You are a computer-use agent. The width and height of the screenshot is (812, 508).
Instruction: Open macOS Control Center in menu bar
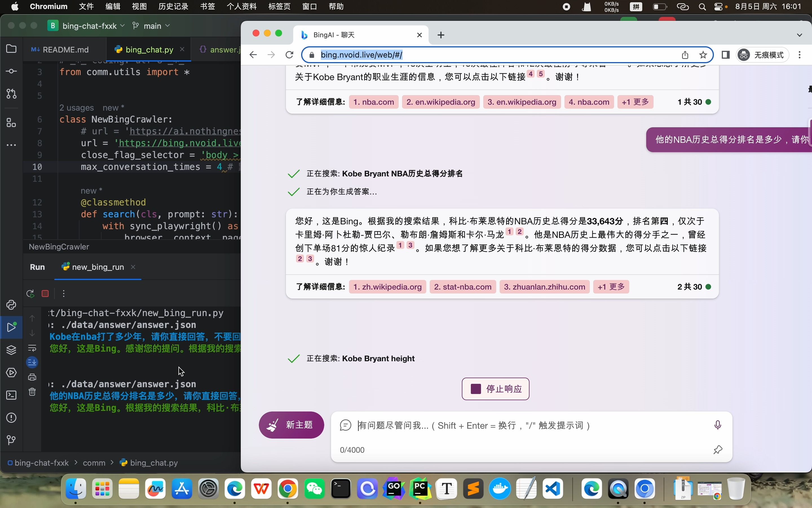click(x=718, y=7)
